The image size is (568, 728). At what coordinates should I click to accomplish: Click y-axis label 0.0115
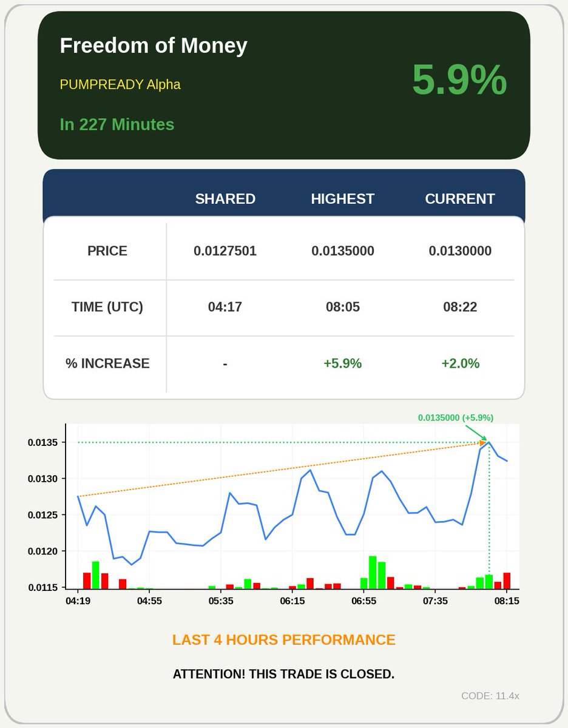point(43,587)
